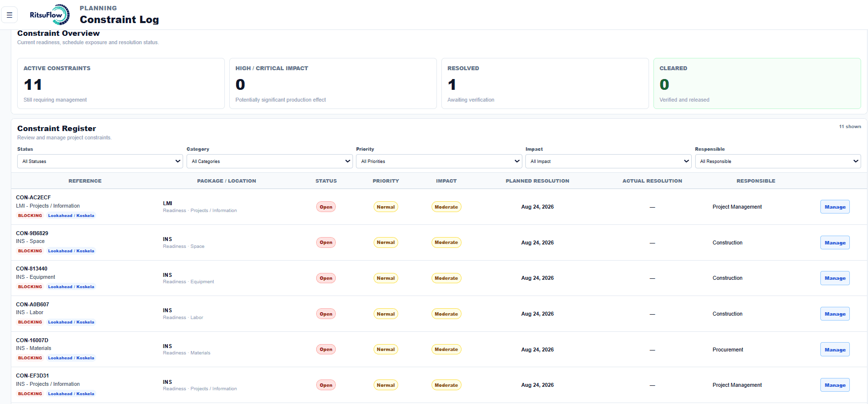Click reference CON-9B6829

coord(32,233)
